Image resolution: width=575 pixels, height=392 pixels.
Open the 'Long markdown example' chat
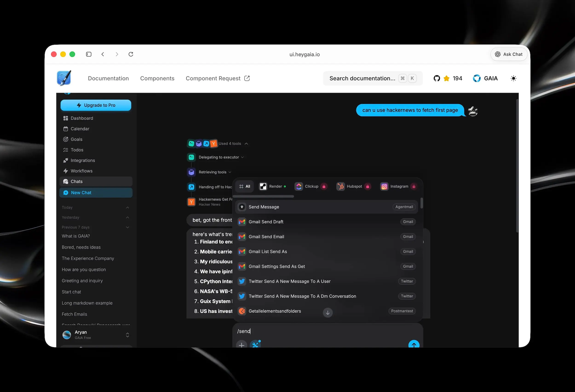click(87, 303)
